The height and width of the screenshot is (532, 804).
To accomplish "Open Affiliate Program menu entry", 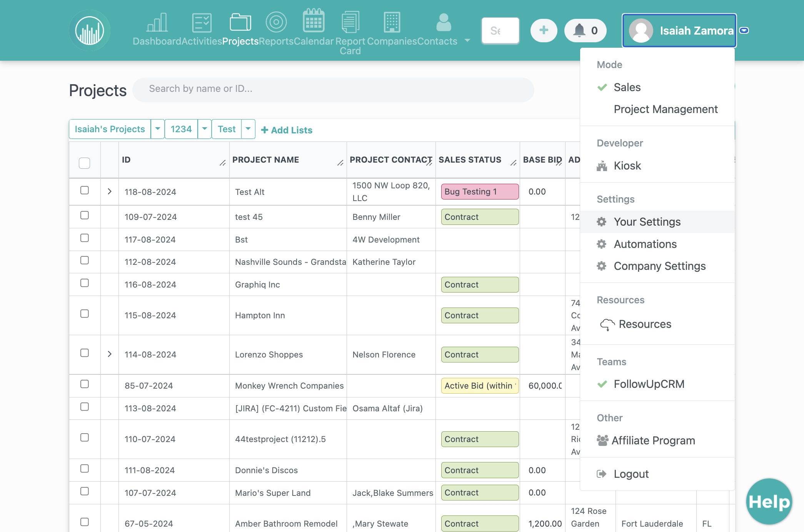I will [657, 441].
